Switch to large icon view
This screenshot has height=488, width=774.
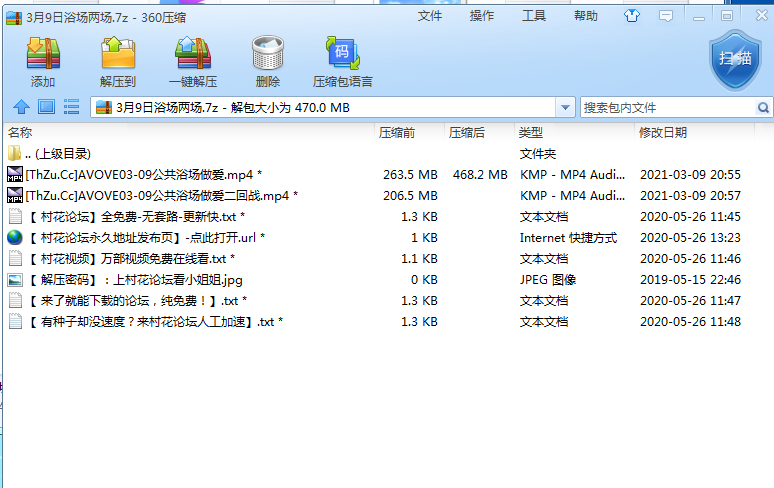point(46,107)
